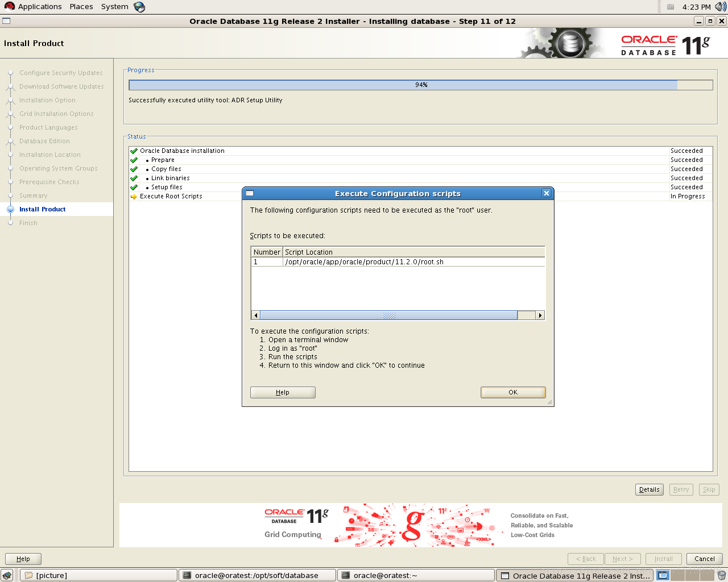Switch to Oracle Database 11g installer in taskbar
This screenshot has height=582, width=728.
pos(575,575)
